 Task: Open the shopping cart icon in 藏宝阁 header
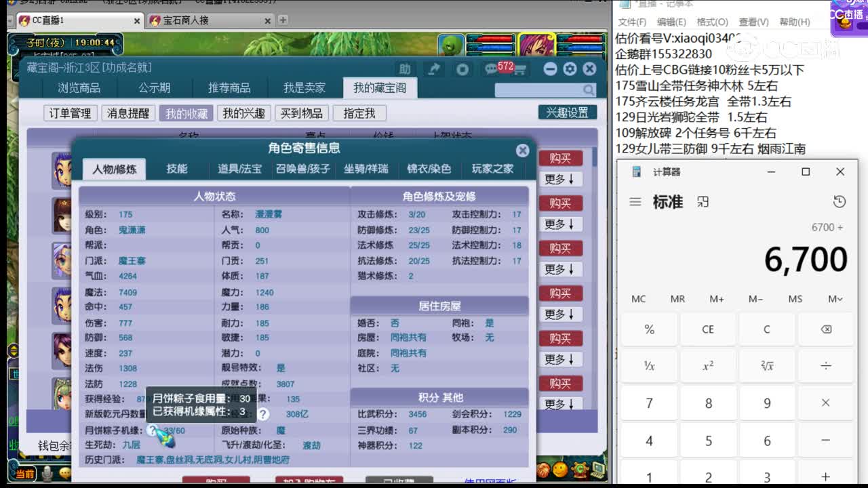(x=520, y=70)
